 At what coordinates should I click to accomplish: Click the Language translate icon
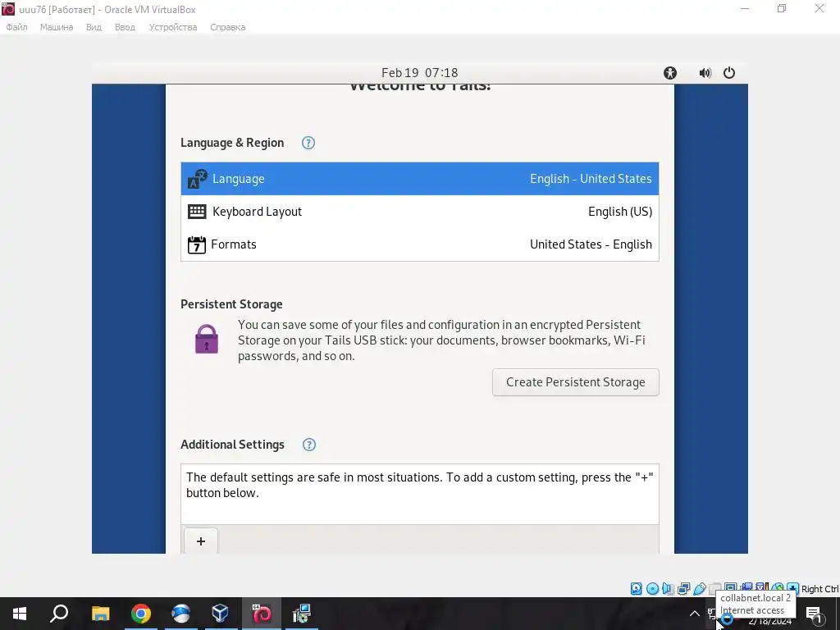coord(197,179)
